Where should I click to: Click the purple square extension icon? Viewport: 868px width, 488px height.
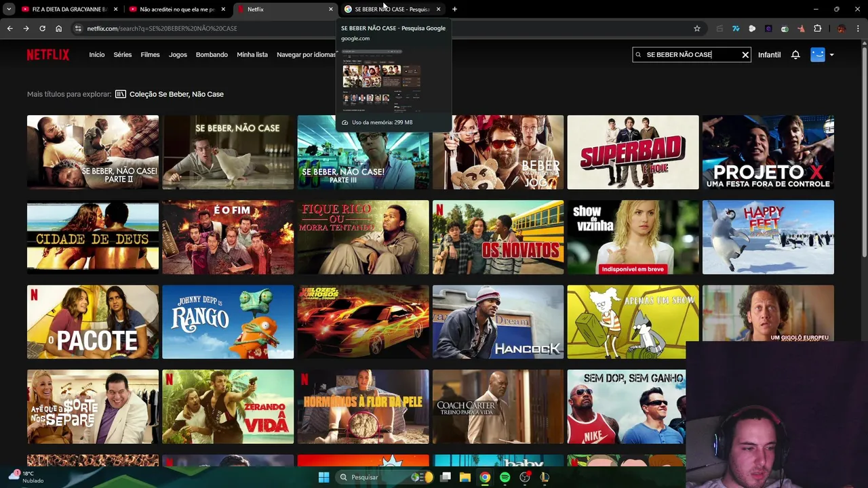pos(768,28)
